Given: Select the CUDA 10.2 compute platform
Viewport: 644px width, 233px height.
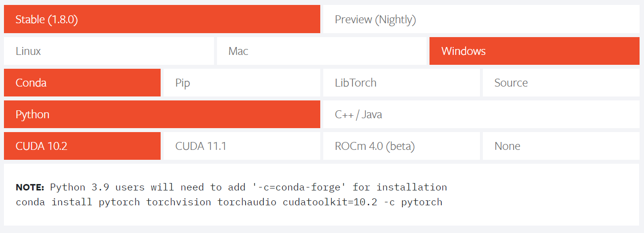Looking at the screenshot, I should (x=82, y=146).
